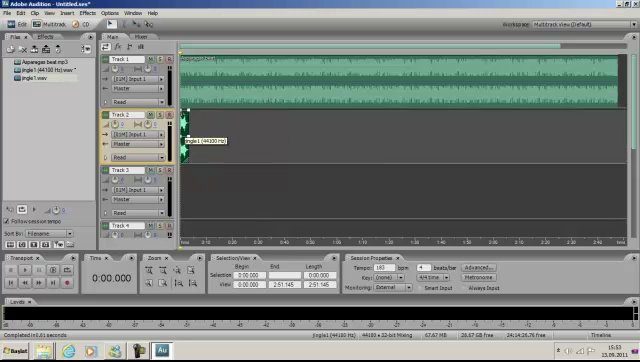This screenshot has height=362, width=640.
Task: Open Monitoring External dropdown
Action: pos(393,287)
